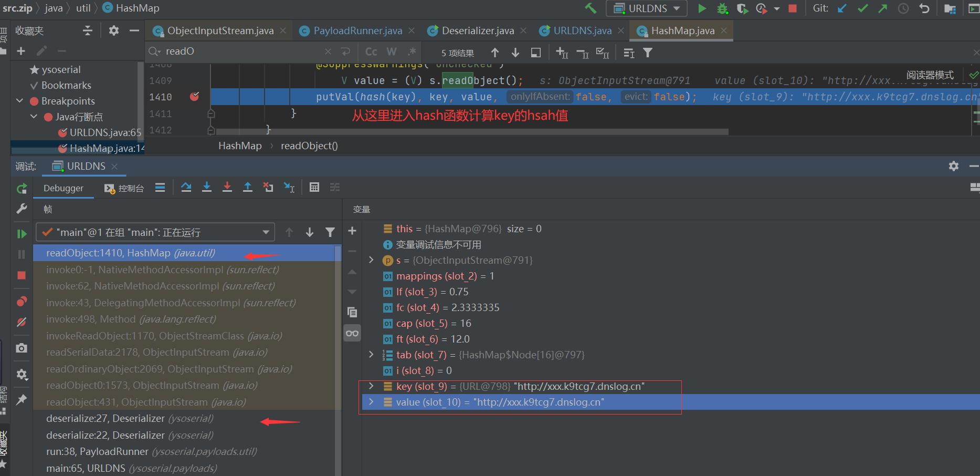This screenshot has width=980, height=476.
Task: Run the URLDNS configuration
Action: pos(702,8)
